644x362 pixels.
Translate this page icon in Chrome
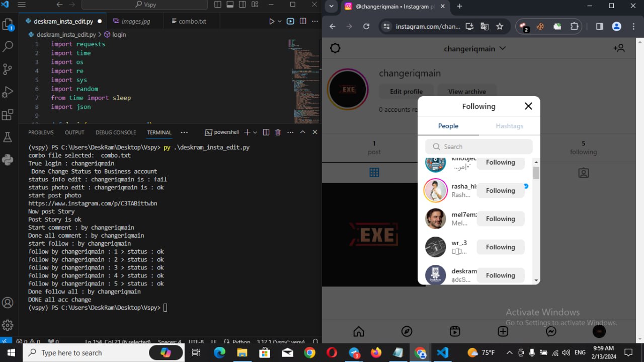pos(485,26)
